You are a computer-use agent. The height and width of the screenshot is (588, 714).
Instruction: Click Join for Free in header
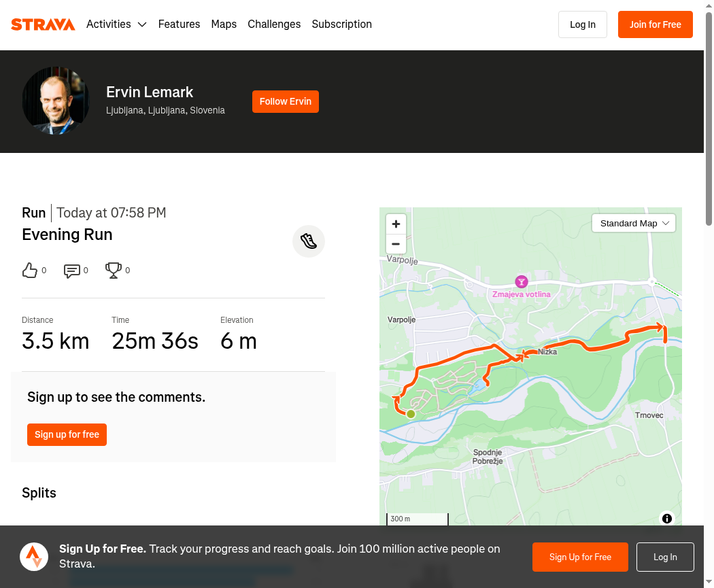[656, 24]
